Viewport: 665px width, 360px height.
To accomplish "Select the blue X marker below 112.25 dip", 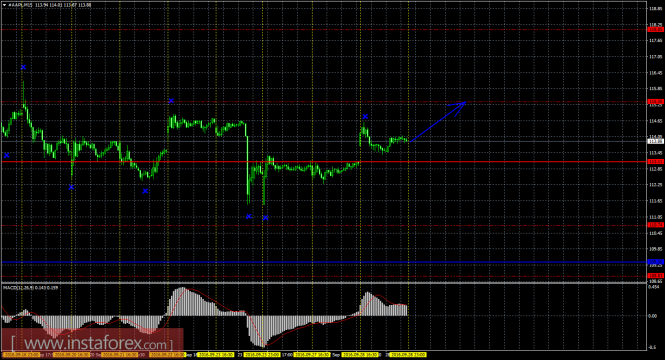I will click(71, 187).
